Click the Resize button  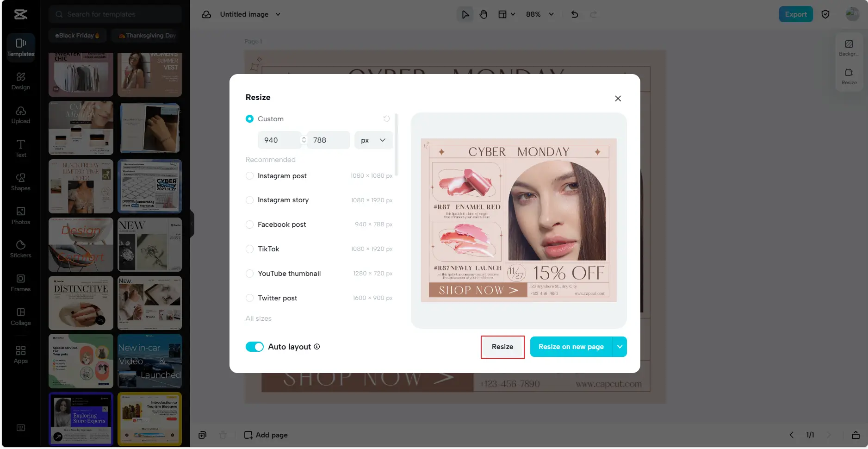(x=502, y=346)
